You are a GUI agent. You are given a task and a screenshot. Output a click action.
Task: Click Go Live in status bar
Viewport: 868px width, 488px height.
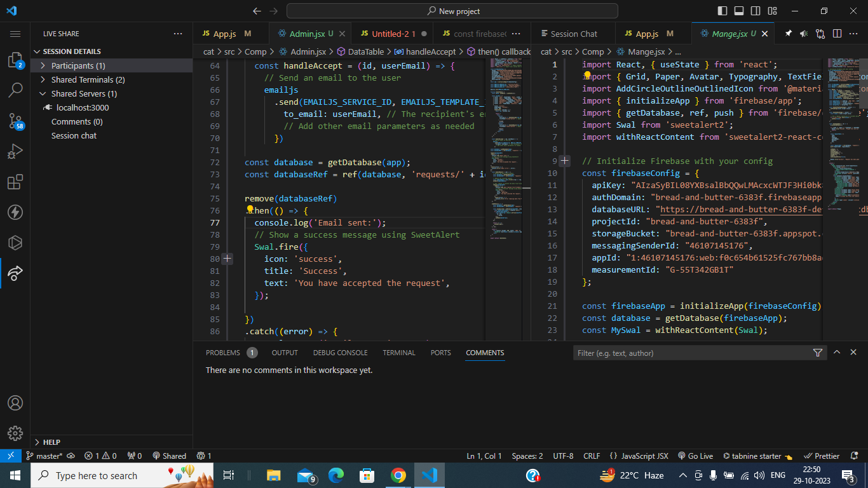coord(695,456)
